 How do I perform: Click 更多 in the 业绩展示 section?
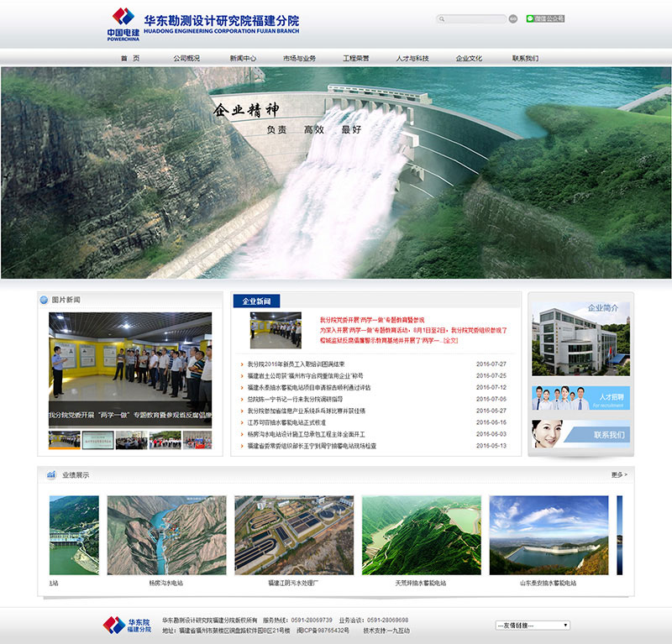[x=619, y=475]
